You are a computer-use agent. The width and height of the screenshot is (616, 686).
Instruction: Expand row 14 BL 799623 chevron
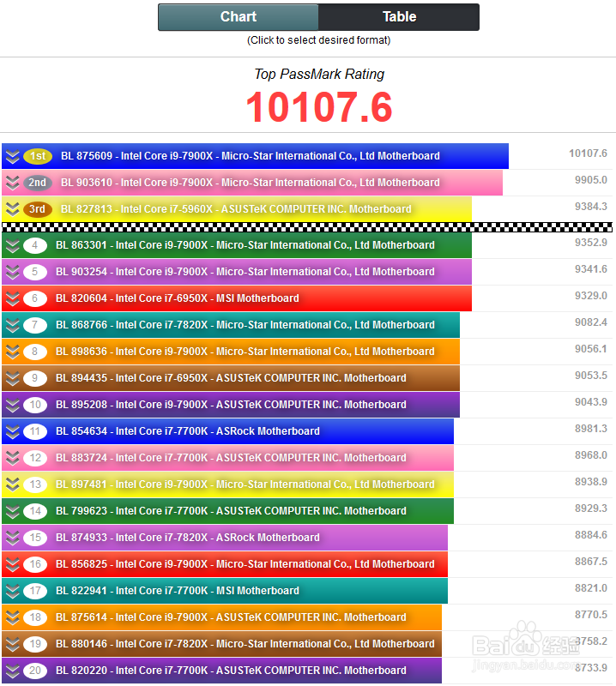[x=13, y=511]
